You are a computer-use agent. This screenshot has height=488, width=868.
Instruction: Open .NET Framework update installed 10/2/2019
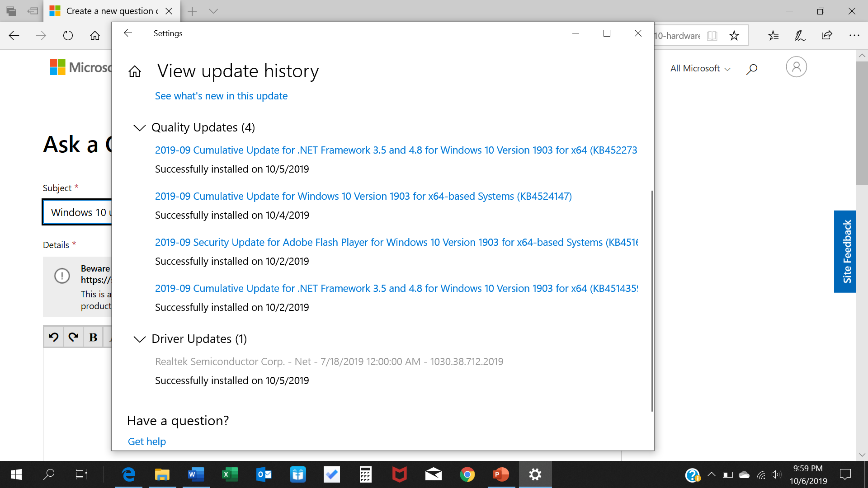[x=396, y=288]
